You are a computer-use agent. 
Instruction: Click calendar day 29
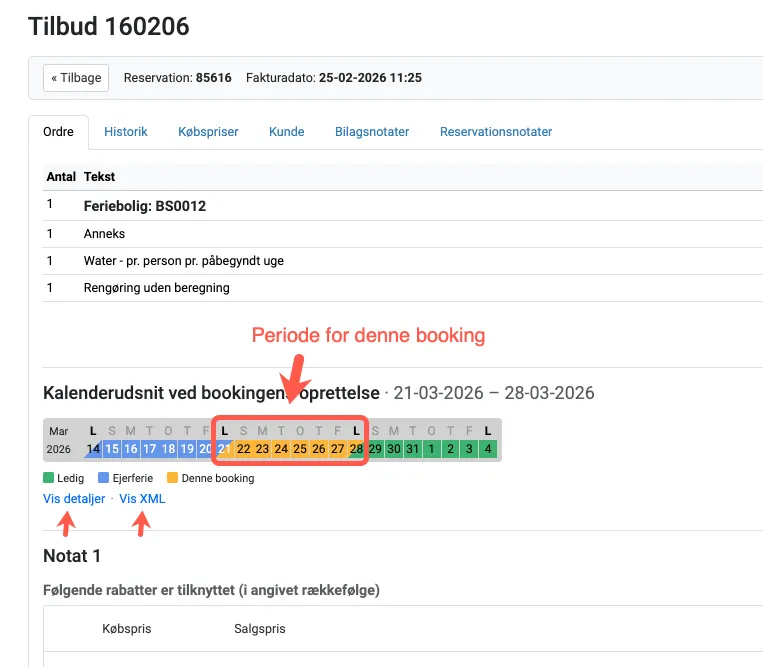(375, 449)
